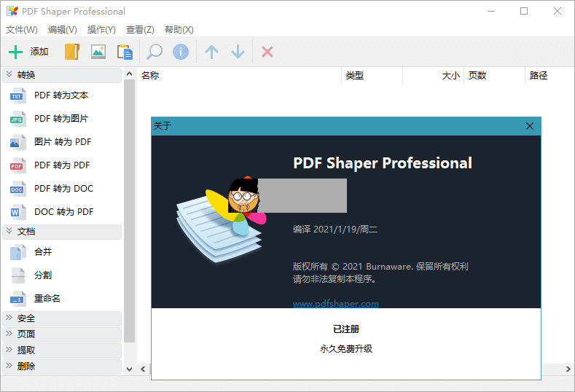Click the 图片 转为 PDF label
The image size is (575, 392).
point(63,142)
